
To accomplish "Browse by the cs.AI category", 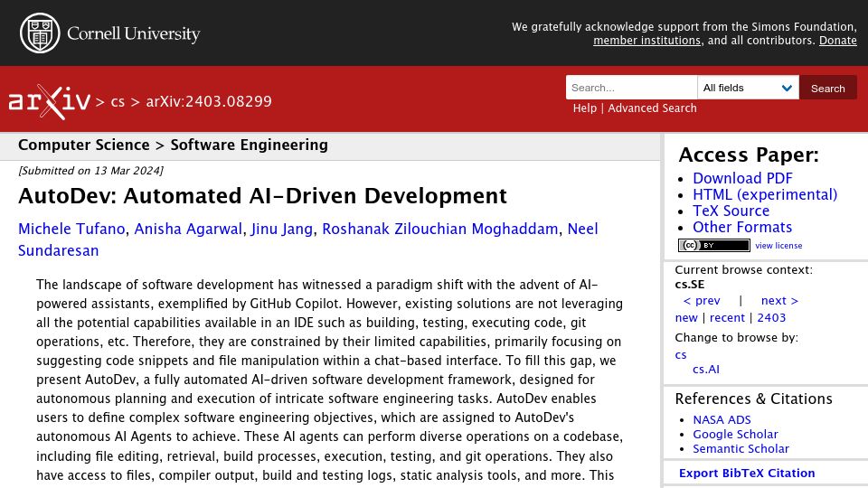I will (706, 369).
